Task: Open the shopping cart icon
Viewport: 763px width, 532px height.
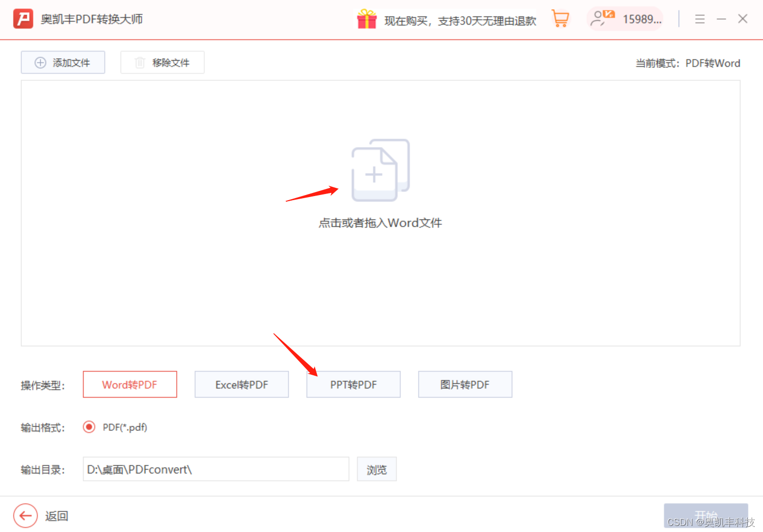Action: coord(560,19)
